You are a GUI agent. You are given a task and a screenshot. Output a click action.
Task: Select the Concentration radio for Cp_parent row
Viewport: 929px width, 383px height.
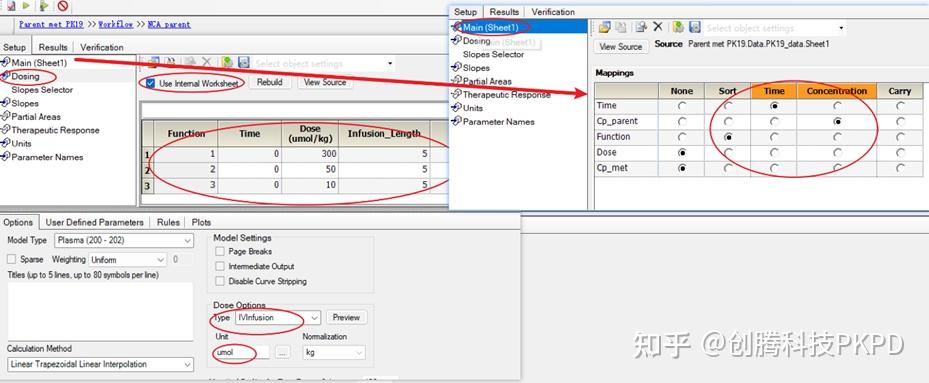pyautogui.click(x=837, y=121)
